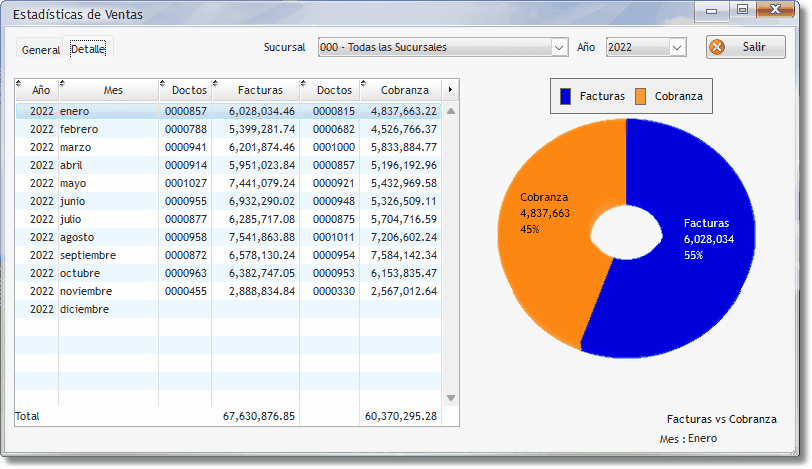Click Cobranza value 5,833,884.77
This screenshot has width=812, height=469.
click(404, 148)
